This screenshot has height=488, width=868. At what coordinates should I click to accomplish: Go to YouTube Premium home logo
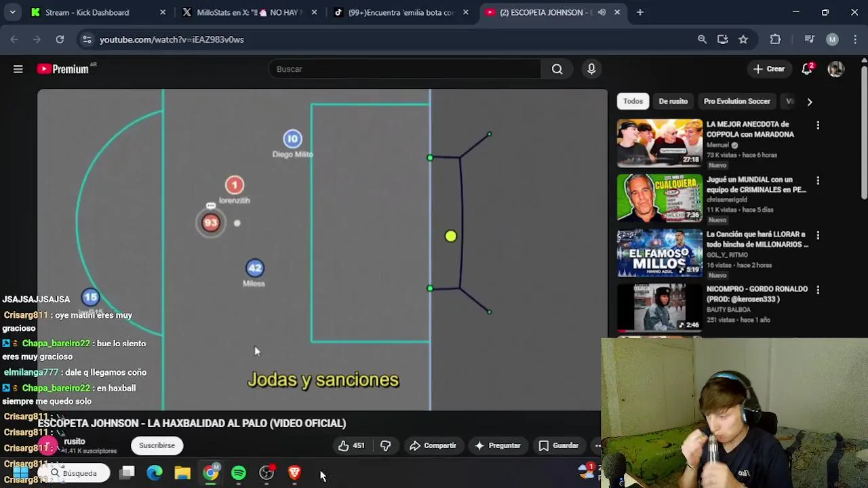(63, 69)
